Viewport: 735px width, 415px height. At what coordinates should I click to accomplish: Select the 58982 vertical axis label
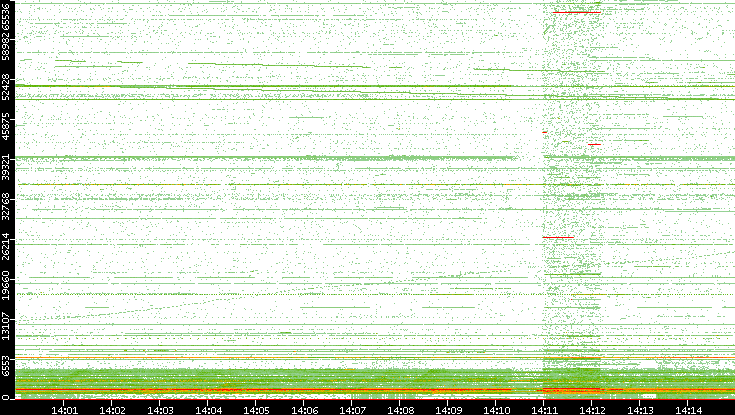(x=7, y=50)
